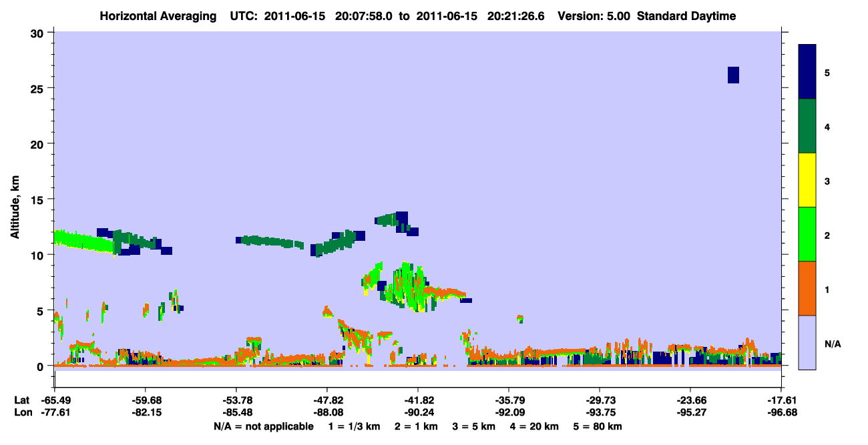Click the longitude value -85.48
Screen dimensions: 868x445
click(236, 412)
